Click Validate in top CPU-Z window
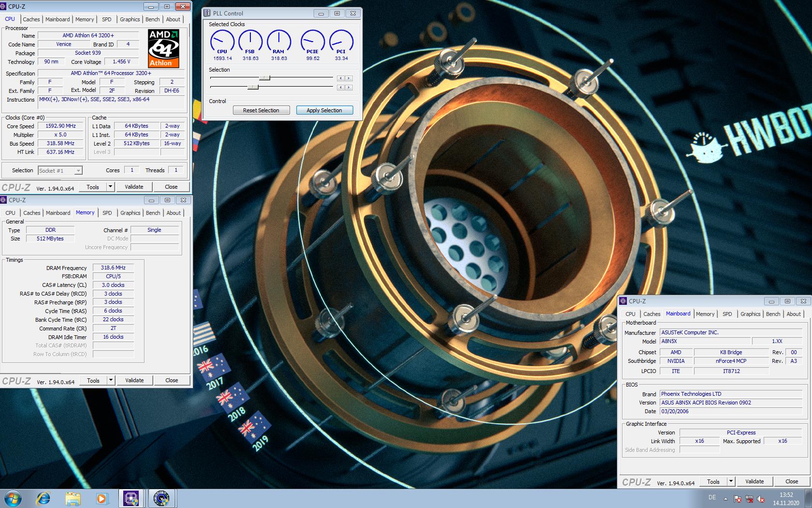Viewport: 812px width, 508px height. pyautogui.click(x=134, y=187)
